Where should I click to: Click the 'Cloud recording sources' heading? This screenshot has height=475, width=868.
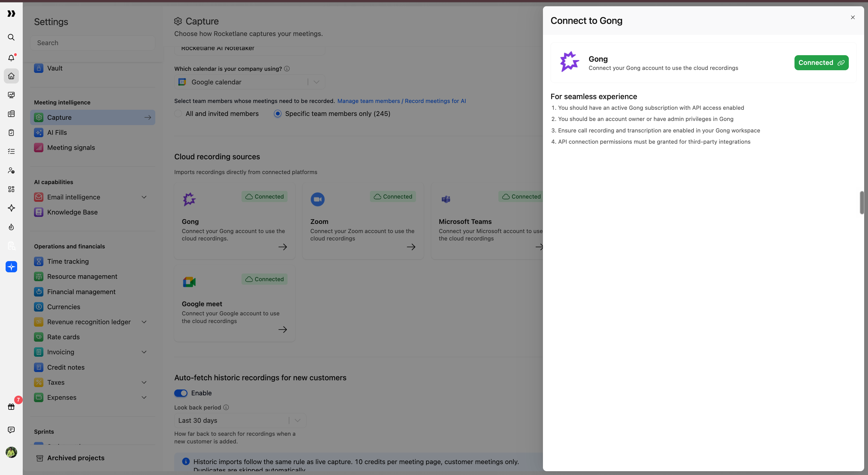click(217, 157)
